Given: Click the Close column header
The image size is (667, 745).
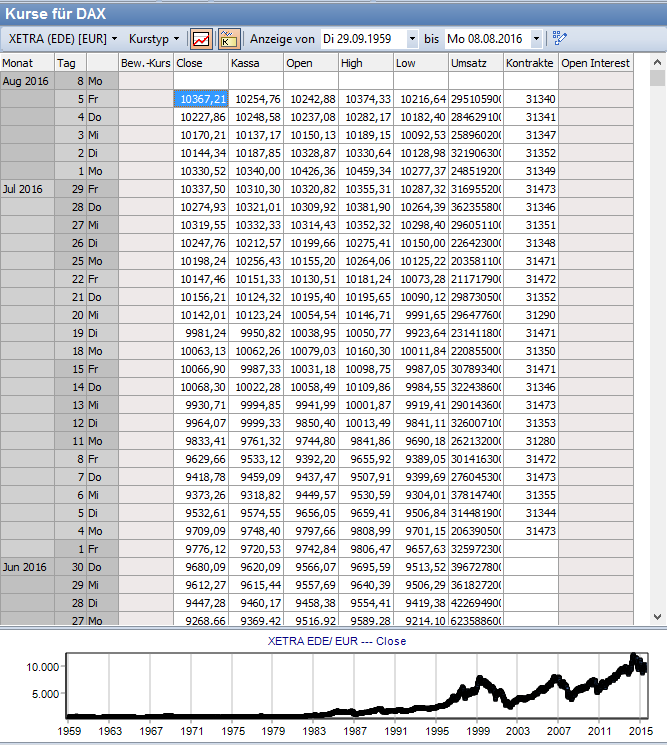Looking at the screenshot, I should (x=200, y=63).
